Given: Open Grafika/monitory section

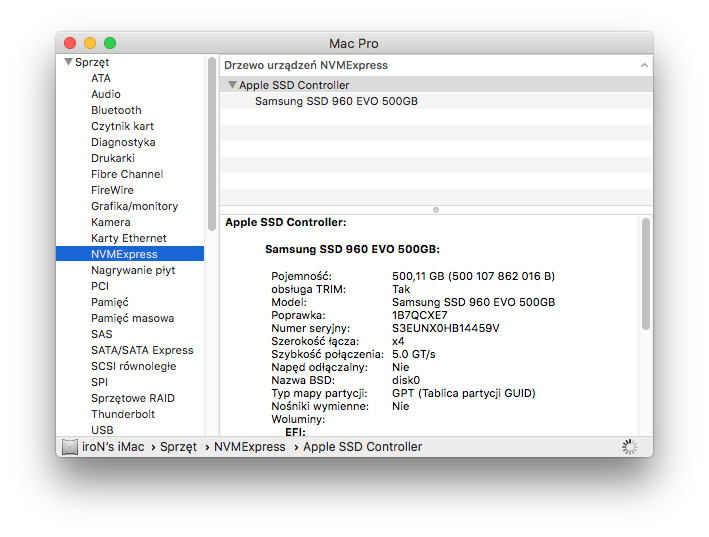Looking at the screenshot, I should click(134, 206).
